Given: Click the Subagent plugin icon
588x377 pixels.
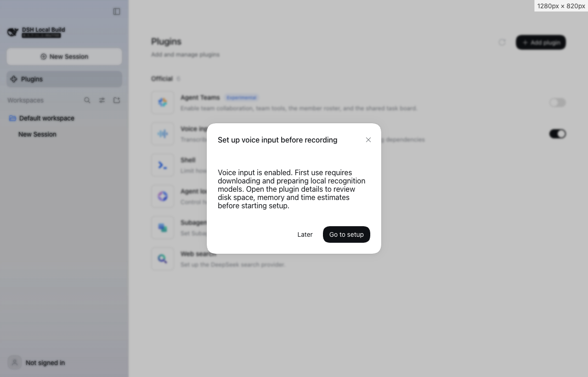Looking at the screenshot, I should tap(163, 228).
